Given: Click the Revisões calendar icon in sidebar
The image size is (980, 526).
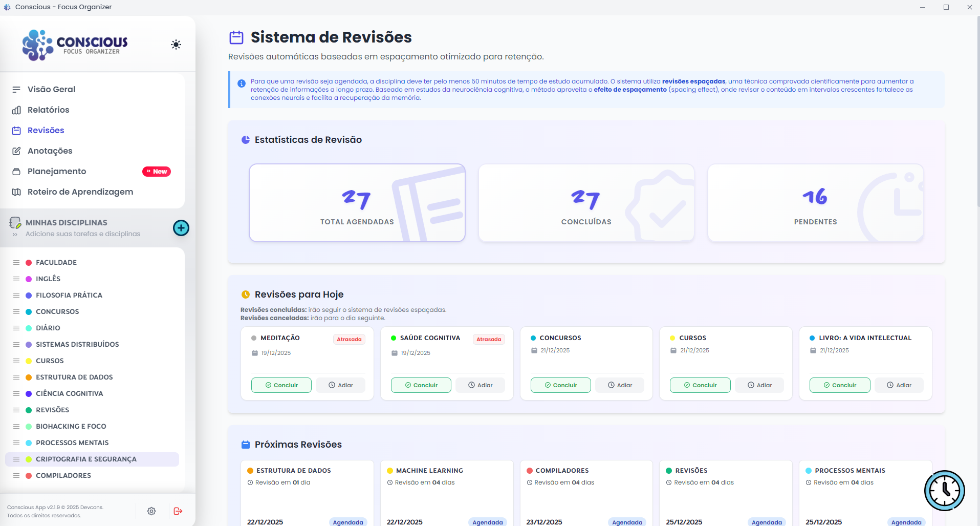Looking at the screenshot, I should click(x=17, y=130).
